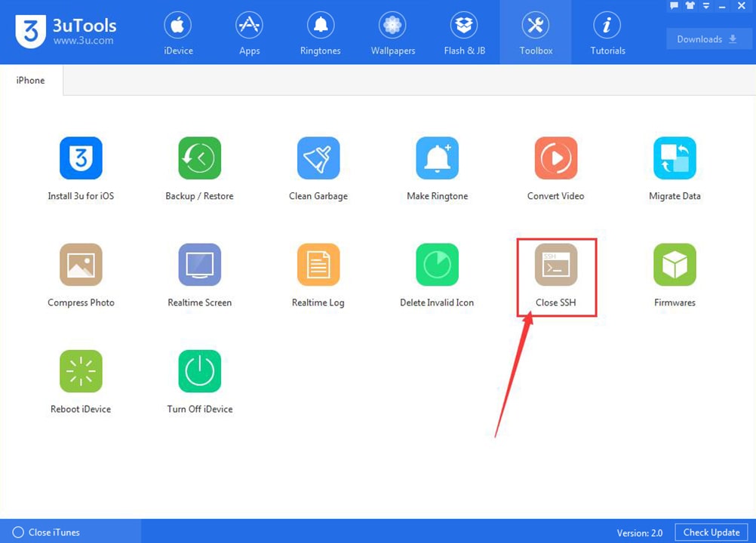This screenshot has height=543, width=756.
Task: Select the iPhone tab
Action: click(x=30, y=80)
